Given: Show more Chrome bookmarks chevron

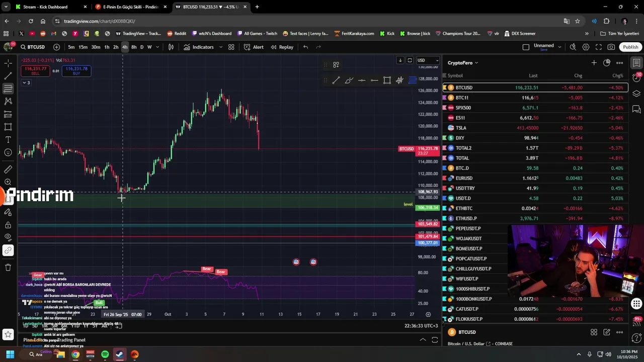Looking at the screenshot, I should click(587, 34).
